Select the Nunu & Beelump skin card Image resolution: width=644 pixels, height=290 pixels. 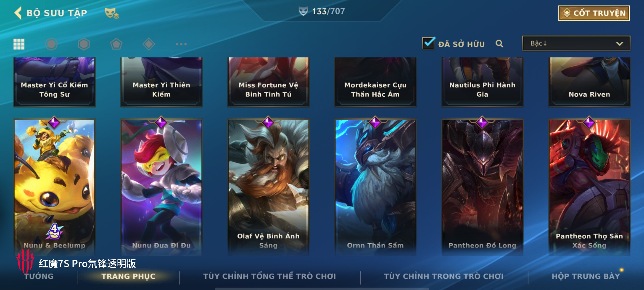(x=54, y=187)
